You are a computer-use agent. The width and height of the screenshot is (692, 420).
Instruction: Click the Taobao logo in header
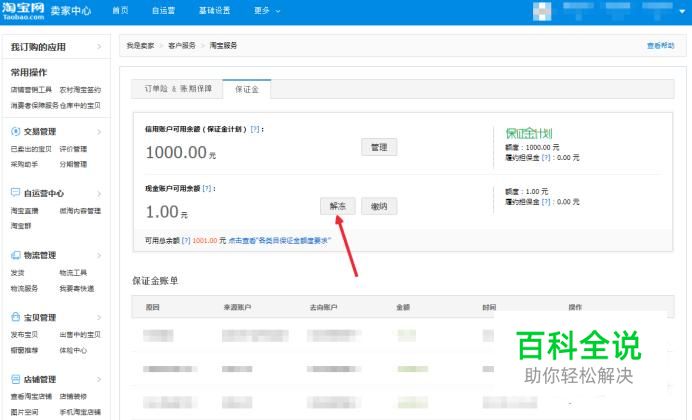click(23, 11)
